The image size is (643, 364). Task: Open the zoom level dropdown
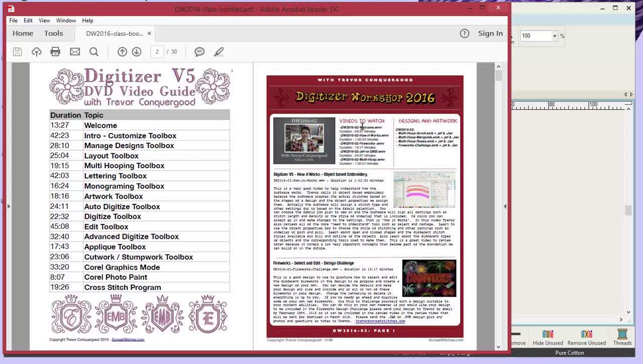coord(555,36)
